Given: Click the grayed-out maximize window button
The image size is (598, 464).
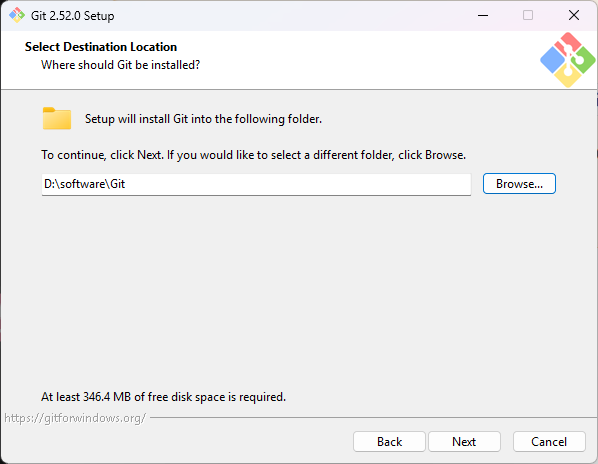Looking at the screenshot, I should [x=528, y=16].
